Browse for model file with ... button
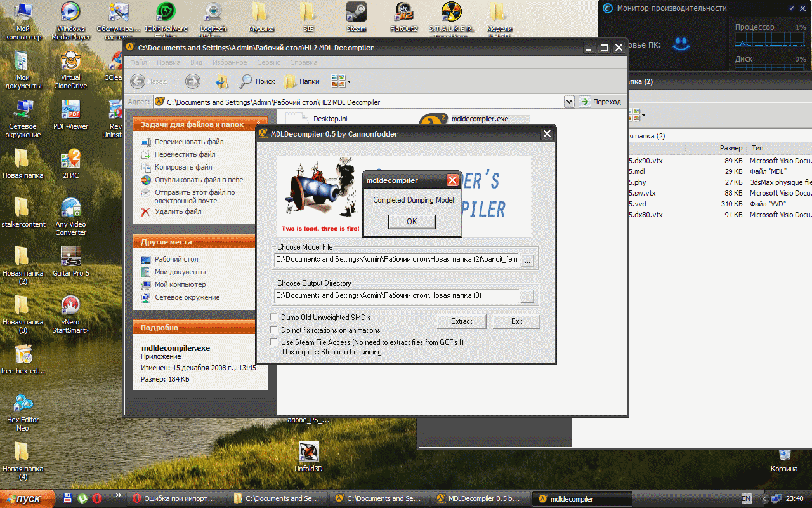Image resolution: width=812 pixels, height=508 pixels. tap(528, 260)
